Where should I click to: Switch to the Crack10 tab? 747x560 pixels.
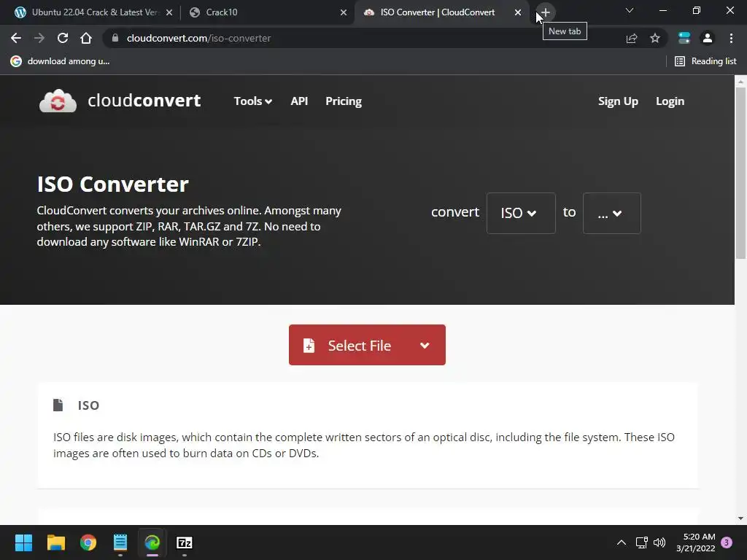tap(267, 12)
